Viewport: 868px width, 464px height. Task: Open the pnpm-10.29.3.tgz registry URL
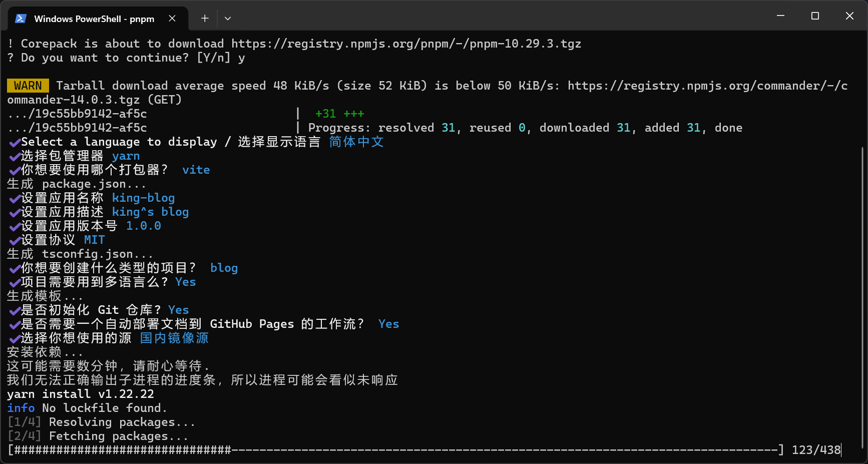tap(406, 44)
